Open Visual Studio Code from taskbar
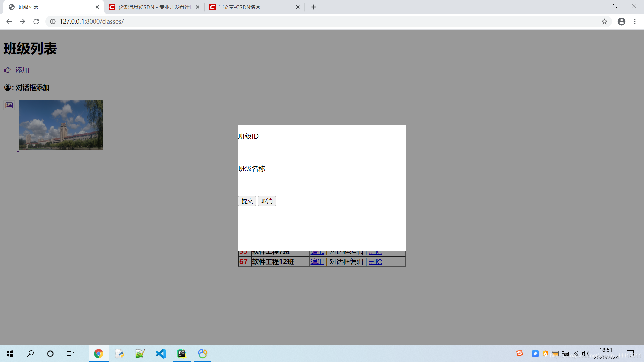Screen dimensions: 644x362 (161, 354)
